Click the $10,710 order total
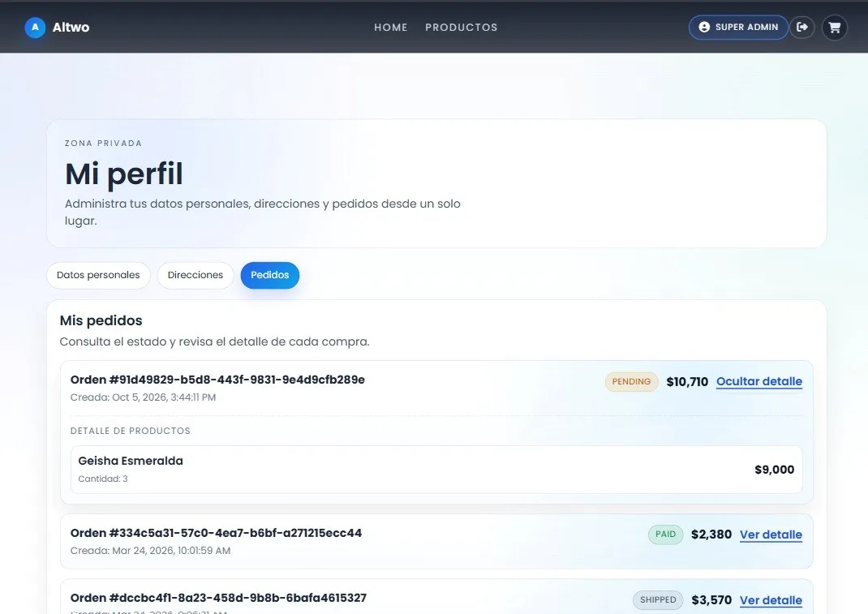This screenshot has width=868, height=614. pos(687,381)
